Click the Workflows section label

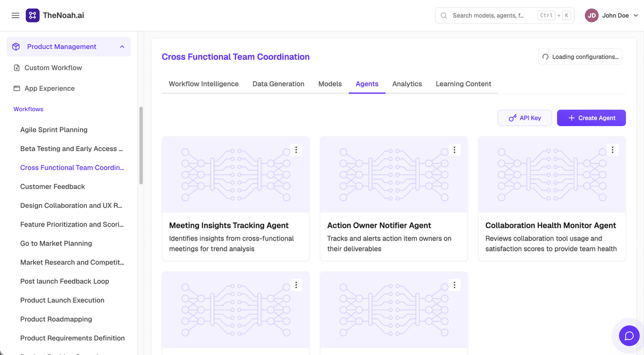pyautogui.click(x=28, y=109)
